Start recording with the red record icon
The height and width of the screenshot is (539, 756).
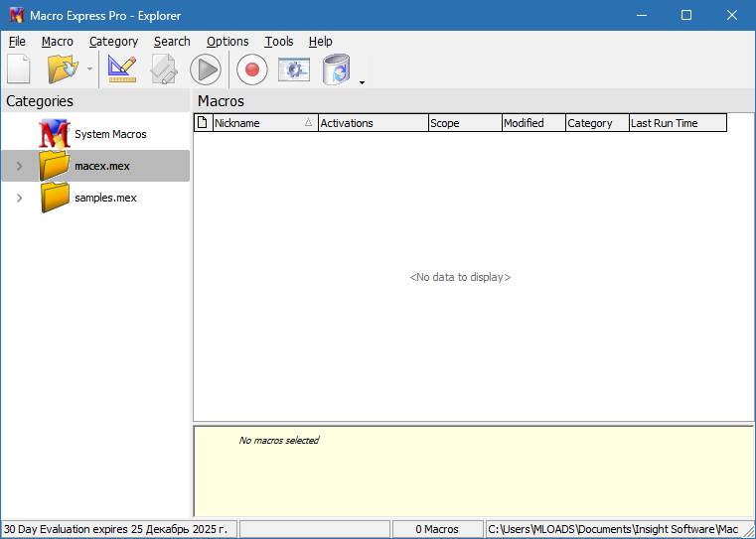coord(251,69)
